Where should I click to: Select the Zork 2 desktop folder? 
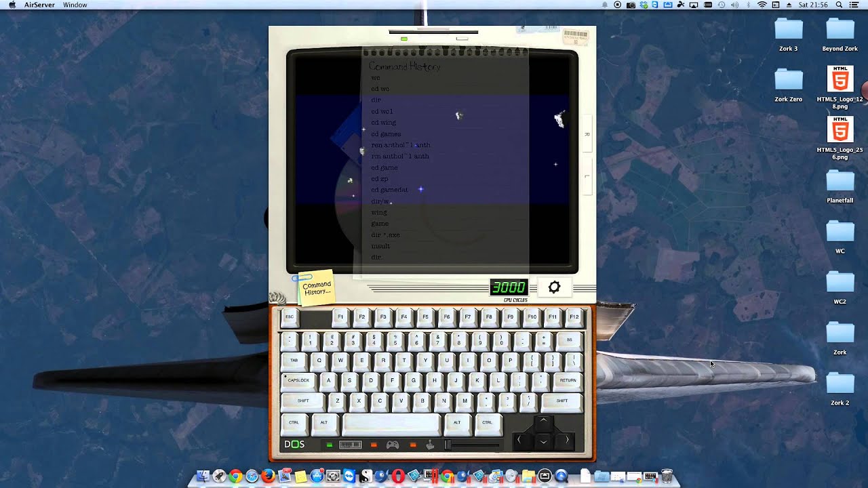click(x=840, y=388)
